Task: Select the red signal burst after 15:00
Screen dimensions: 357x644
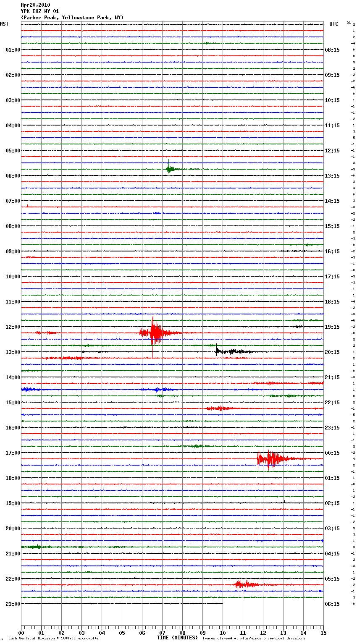Action: click(x=220, y=408)
